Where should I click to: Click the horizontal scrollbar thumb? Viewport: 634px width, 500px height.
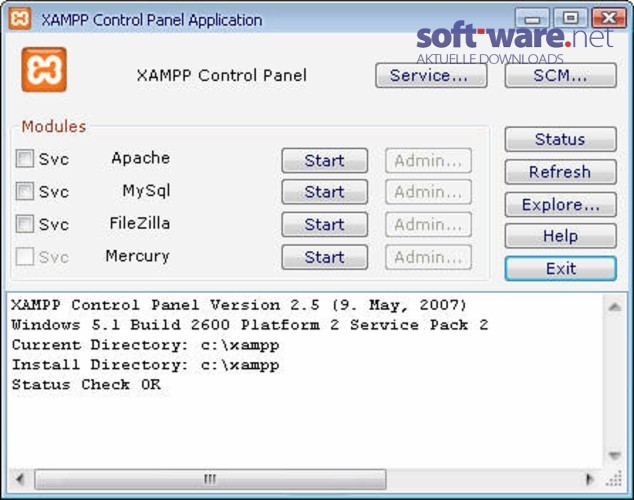(210, 480)
